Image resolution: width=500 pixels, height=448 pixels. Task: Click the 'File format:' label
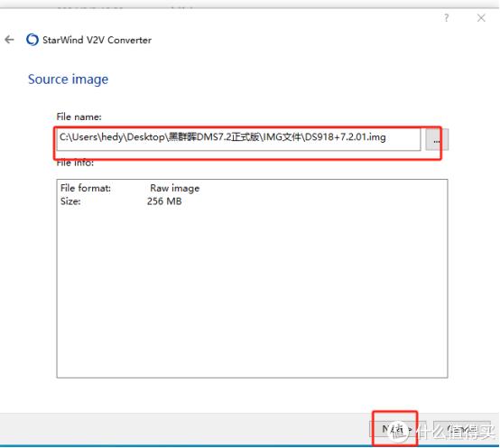(86, 188)
